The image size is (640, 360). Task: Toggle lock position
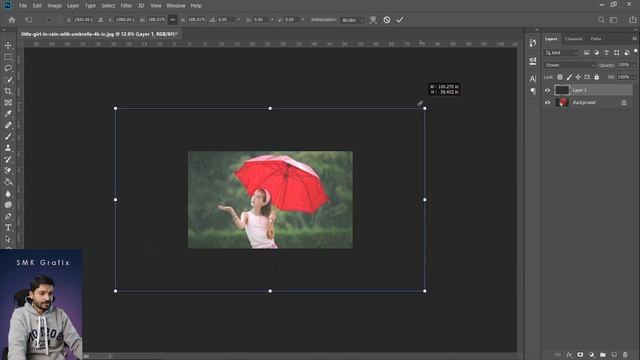[x=578, y=77]
